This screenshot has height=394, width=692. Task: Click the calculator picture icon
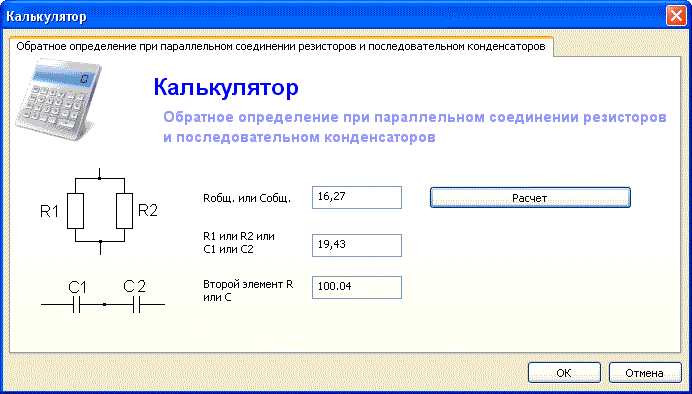coord(58,99)
